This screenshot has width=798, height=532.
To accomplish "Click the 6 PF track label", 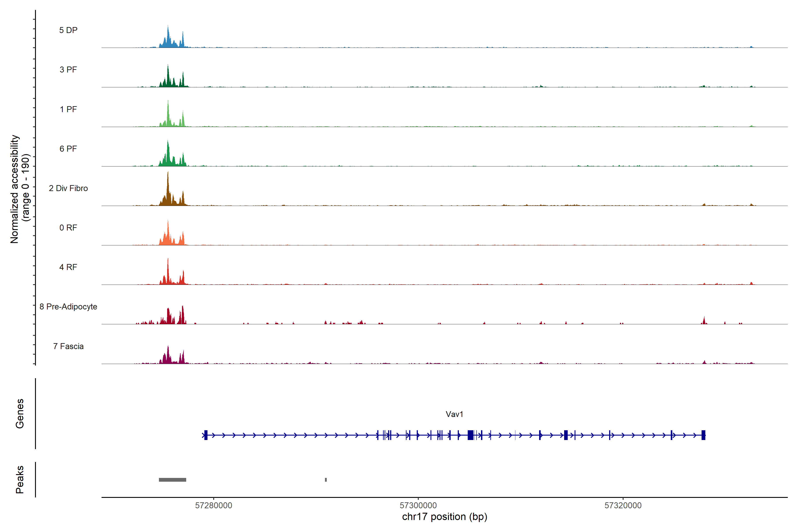I will [68, 149].
